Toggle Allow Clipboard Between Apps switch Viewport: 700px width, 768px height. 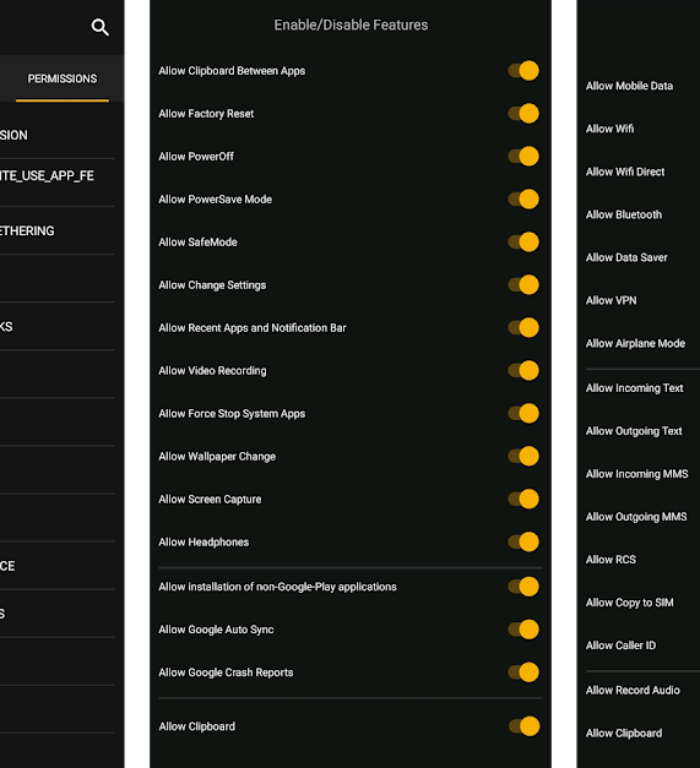(523, 71)
